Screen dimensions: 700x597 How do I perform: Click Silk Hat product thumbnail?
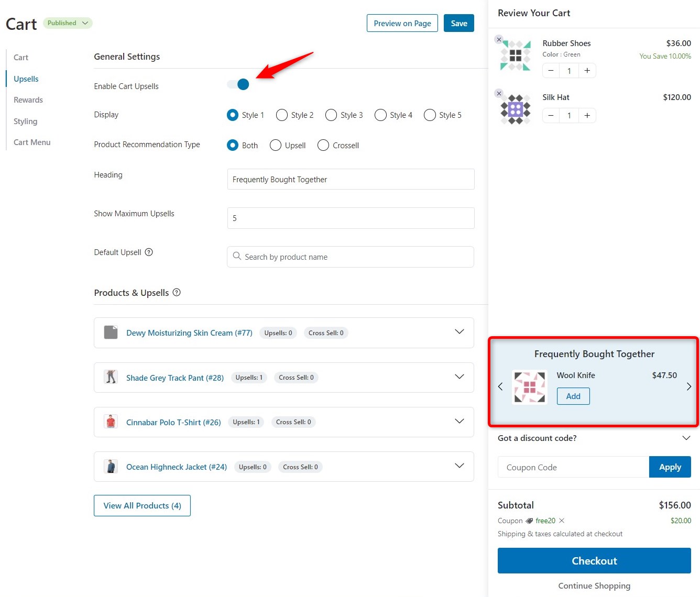(516, 109)
